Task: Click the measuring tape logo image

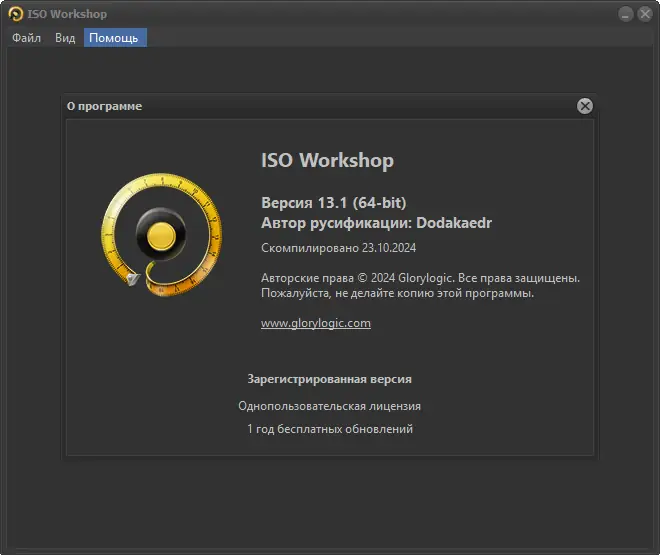Action: (162, 235)
